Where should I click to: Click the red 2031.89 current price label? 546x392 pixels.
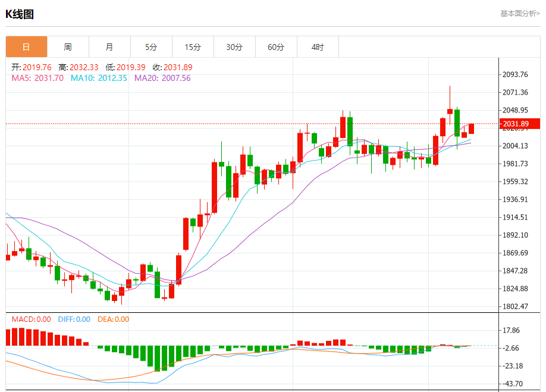click(520, 124)
